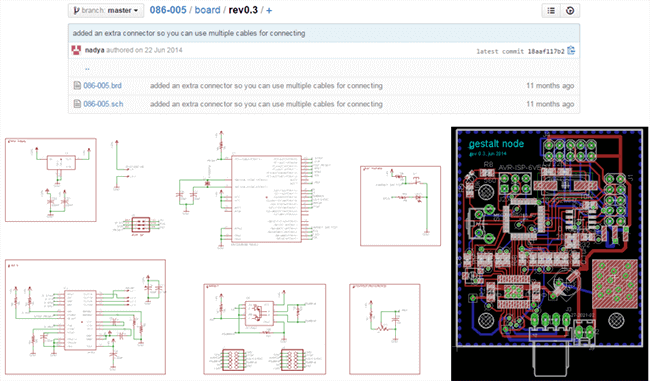This screenshot has height=381, width=650.
Task: Open commit message for 086-005.sch row
Action: 266,104
